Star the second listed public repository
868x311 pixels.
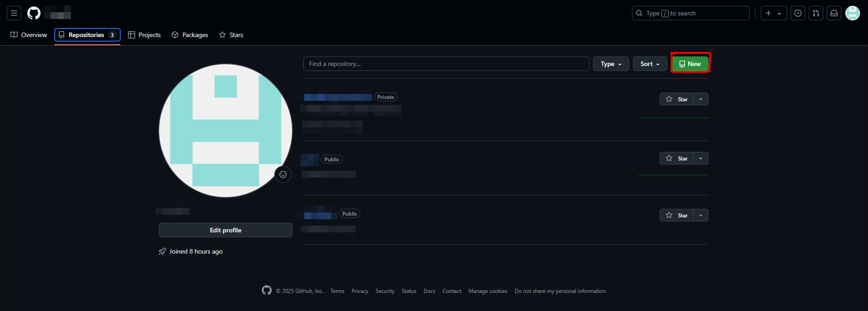[677, 158]
